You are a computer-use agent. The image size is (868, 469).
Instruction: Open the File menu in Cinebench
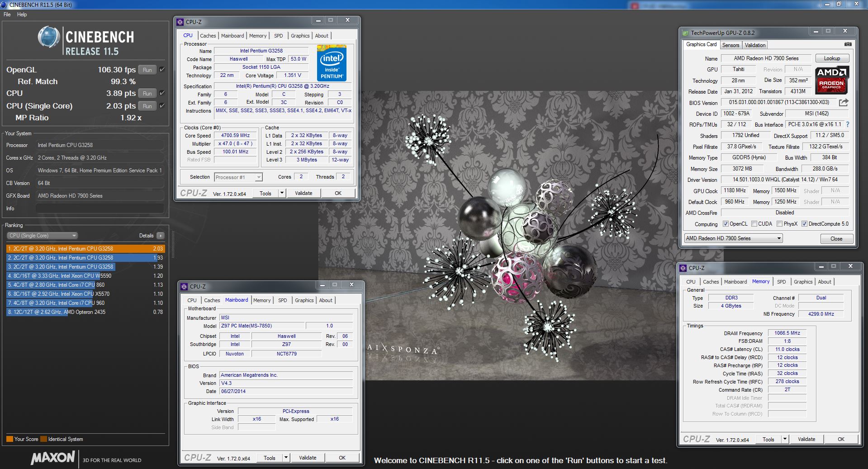click(x=7, y=14)
